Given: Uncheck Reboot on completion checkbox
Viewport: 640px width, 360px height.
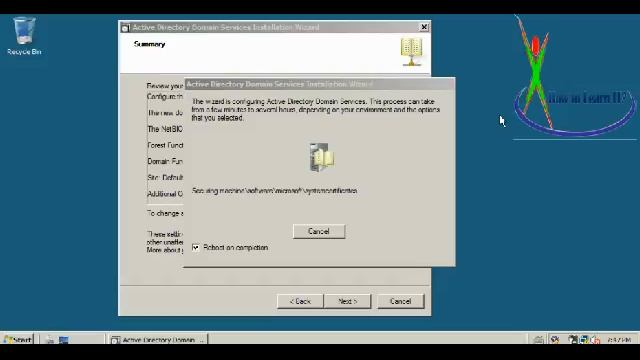Looking at the screenshot, I should (x=196, y=247).
